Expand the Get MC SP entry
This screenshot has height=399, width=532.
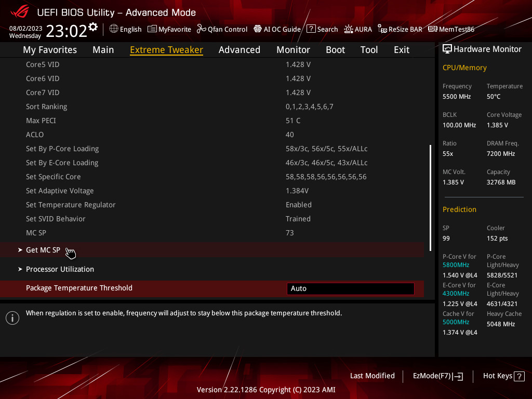click(x=43, y=250)
